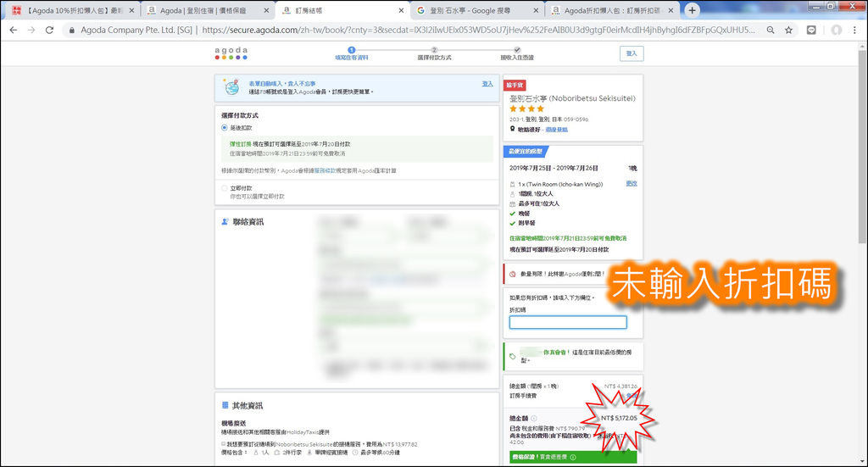Click the third step in progress bar

click(x=517, y=53)
